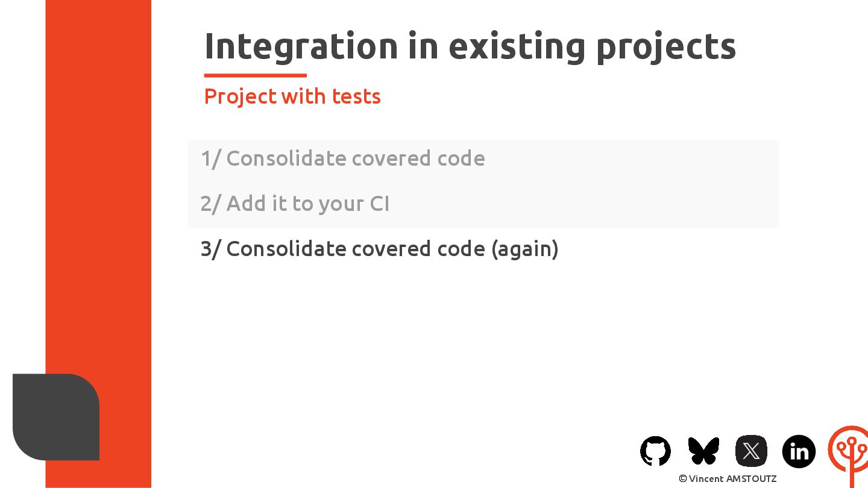Click the Vincent AMSTOUTZ copyright text
This screenshot has width=868, height=488.
point(728,478)
